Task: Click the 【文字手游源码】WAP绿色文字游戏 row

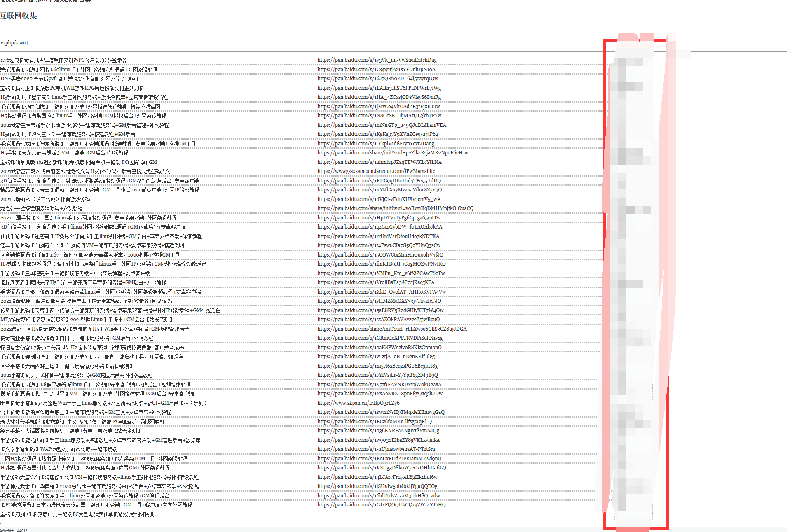Action: pos(59,449)
